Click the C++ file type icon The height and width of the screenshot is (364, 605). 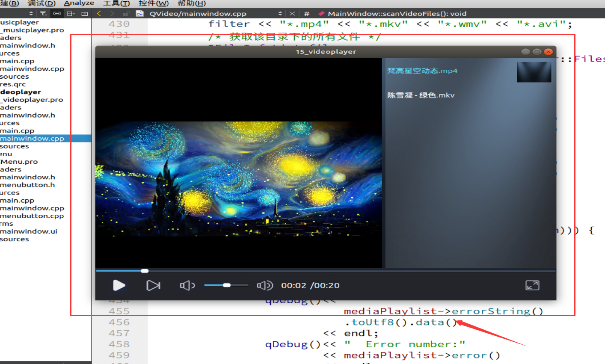click(x=139, y=14)
